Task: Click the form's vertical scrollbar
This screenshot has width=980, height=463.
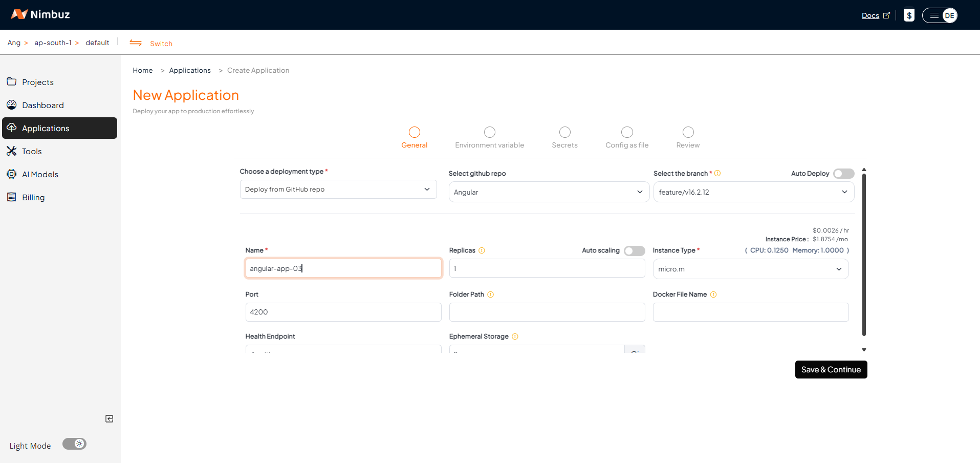Action: 864,256
